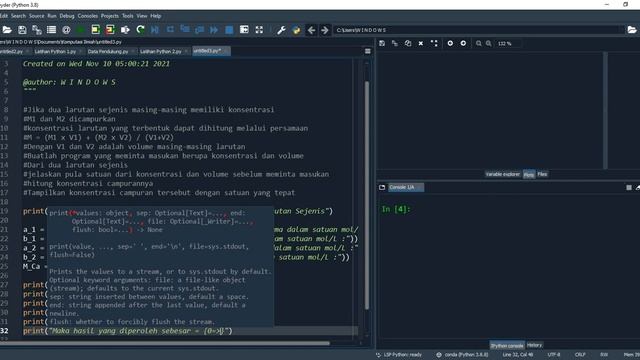Click the LSP Python ready status
Image resolution: width=640 pixels, height=360 pixels.
pyautogui.click(x=399, y=355)
